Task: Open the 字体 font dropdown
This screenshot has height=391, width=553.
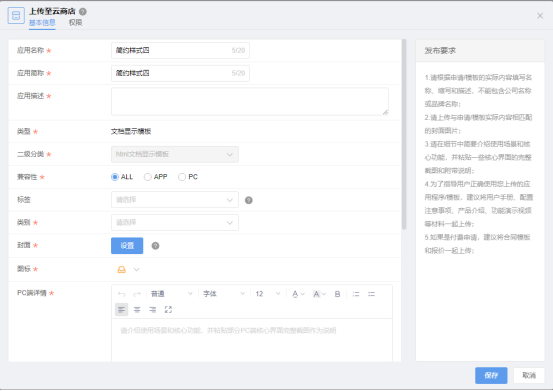Action: point(224,294)
